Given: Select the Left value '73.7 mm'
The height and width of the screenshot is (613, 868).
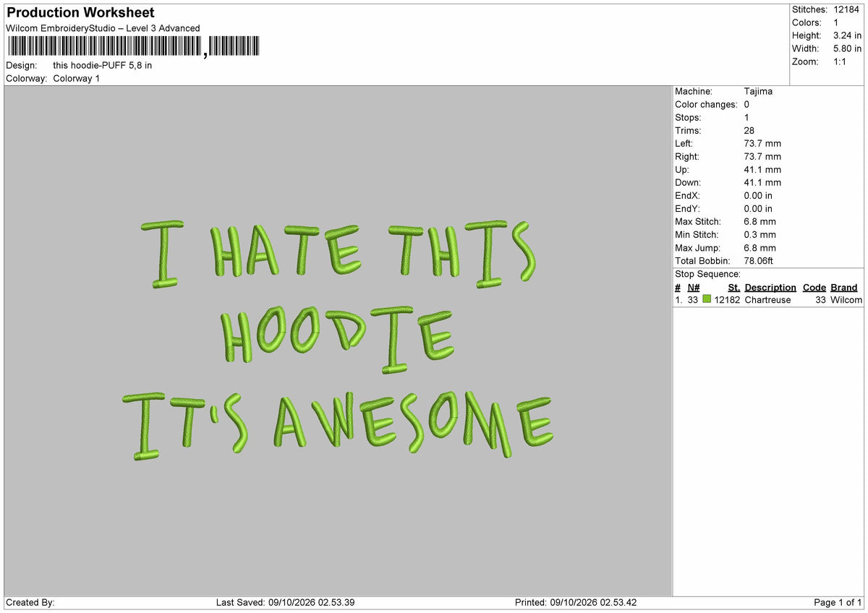Looking at the screenshot, I should [x=762, y=143].
